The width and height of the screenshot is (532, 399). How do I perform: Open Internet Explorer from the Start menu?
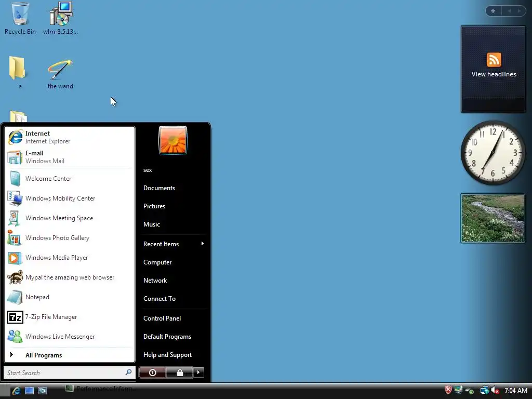(x=70, y=137)
